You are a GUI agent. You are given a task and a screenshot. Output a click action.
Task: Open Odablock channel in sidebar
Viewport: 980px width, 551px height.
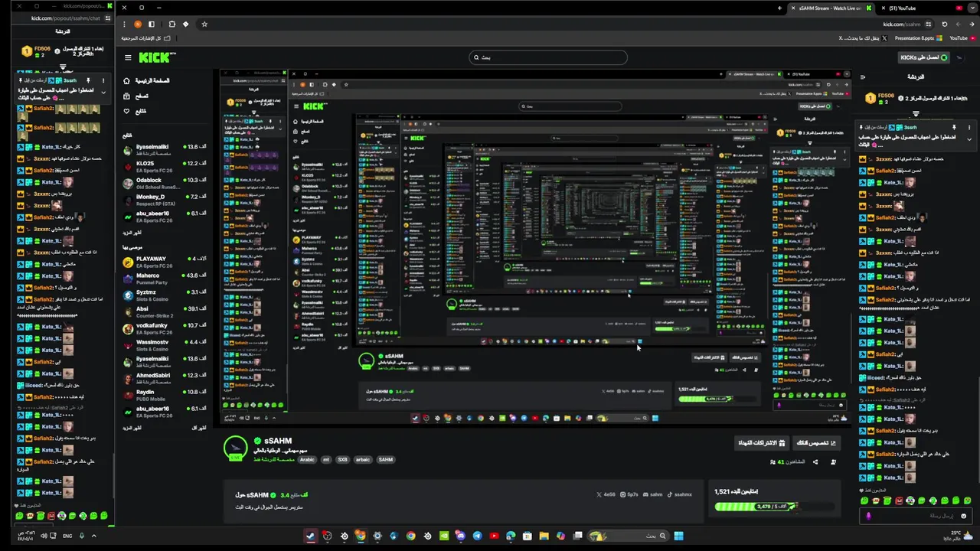pos(165,183)
